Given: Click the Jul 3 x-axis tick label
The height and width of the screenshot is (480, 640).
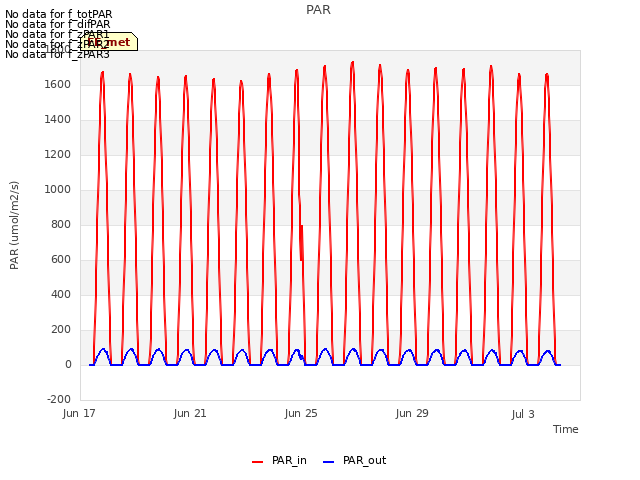Looking at the screenshot, I should click(523, 414).
